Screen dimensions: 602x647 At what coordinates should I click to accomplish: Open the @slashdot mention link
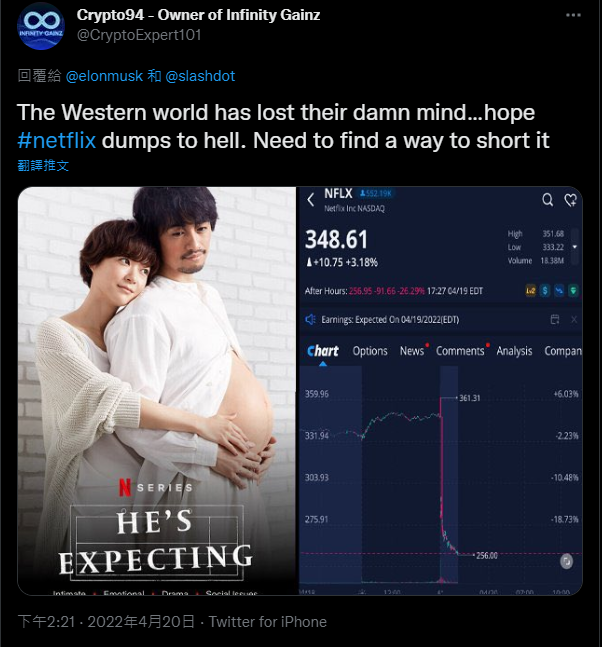pyautogui.click(x=200, y=76)
